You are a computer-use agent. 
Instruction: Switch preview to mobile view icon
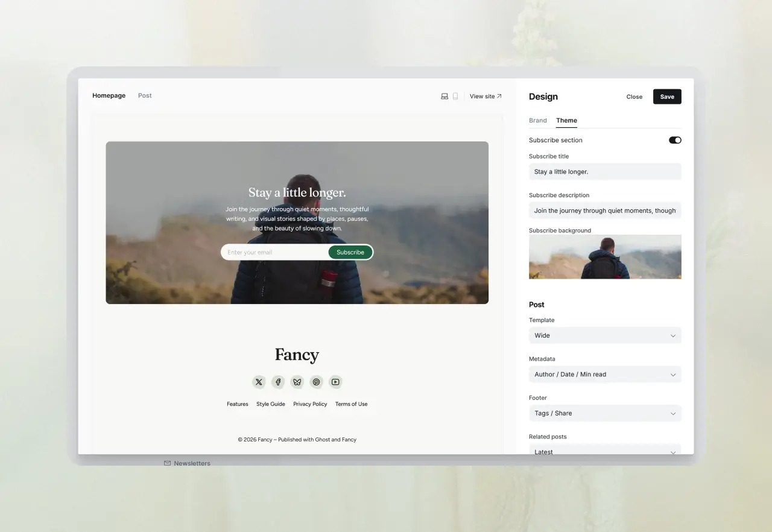click(x=455, y=97)
